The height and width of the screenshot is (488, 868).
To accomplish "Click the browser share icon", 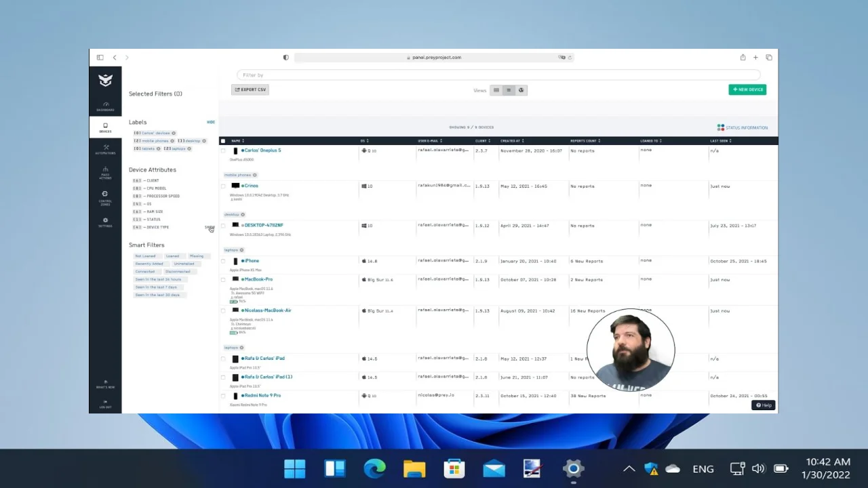I will click(743, 58).
